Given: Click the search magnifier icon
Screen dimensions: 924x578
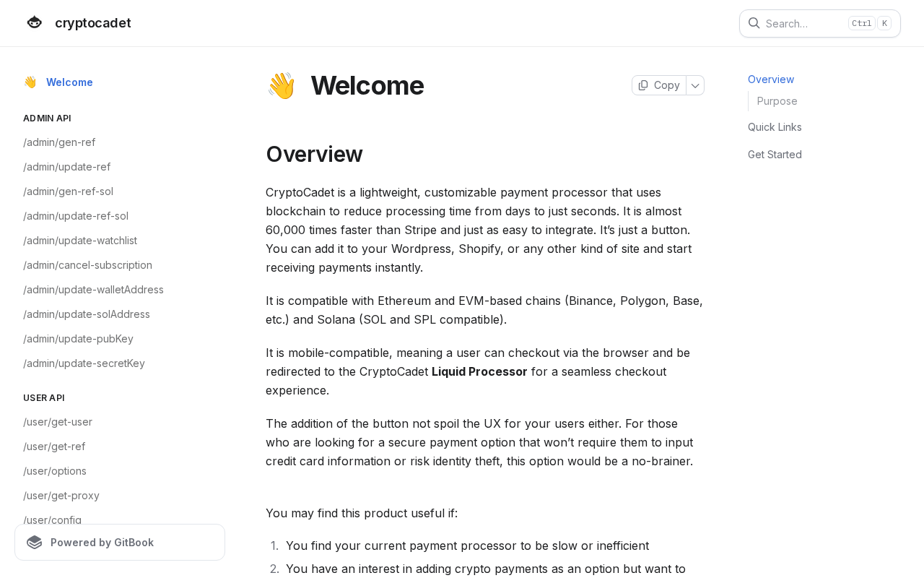Looking at the screenshot, I should 754,23.
